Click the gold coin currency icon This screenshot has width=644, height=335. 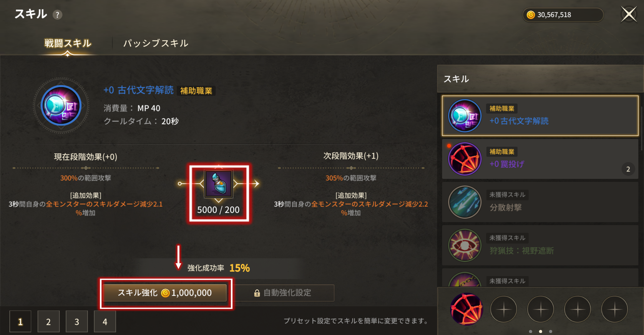click(x=531, y=15)
